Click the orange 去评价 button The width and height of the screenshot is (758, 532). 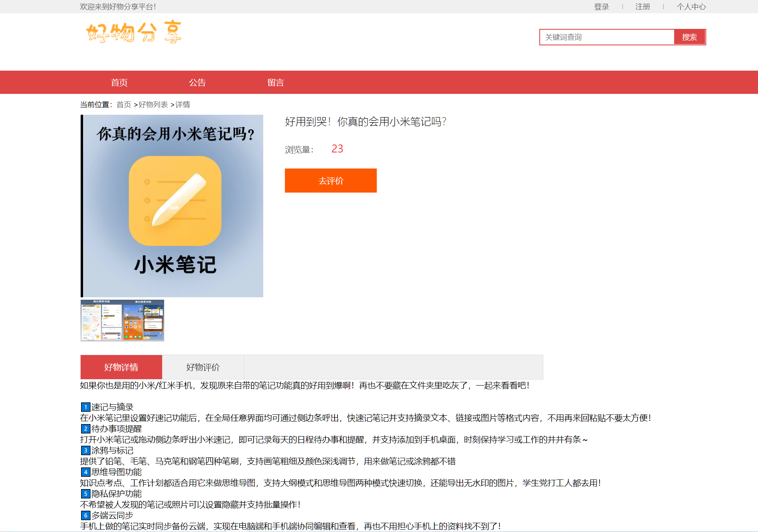pyautogui.click(x=331, y=181)
